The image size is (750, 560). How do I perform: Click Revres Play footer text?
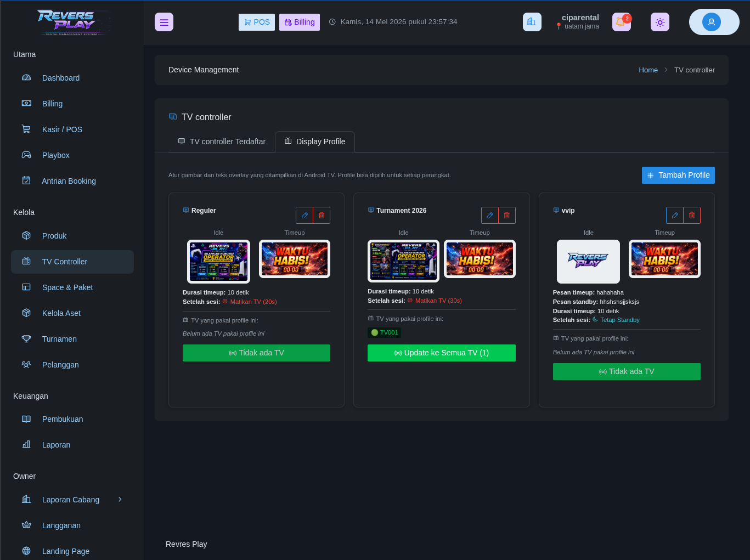[x=187, y=544]
